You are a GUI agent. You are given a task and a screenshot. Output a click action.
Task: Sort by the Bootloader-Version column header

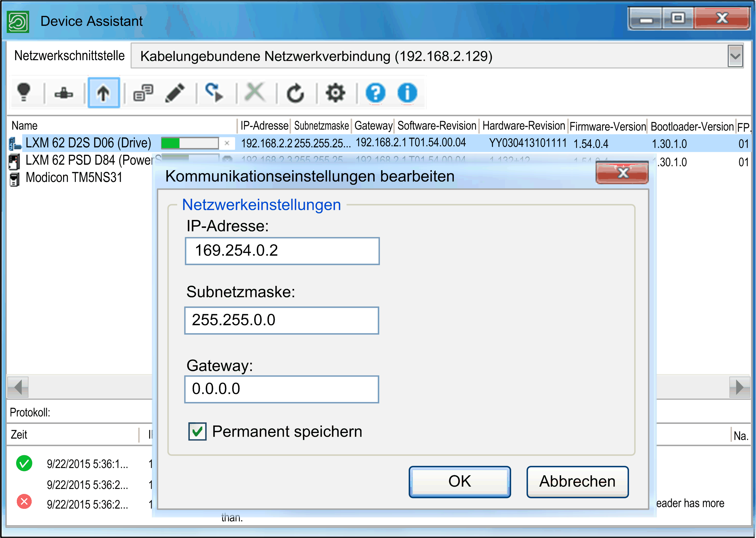tap(692, 126)
